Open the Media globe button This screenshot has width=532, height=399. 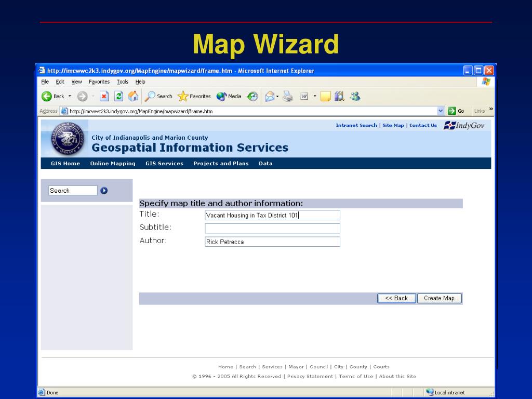221,96
